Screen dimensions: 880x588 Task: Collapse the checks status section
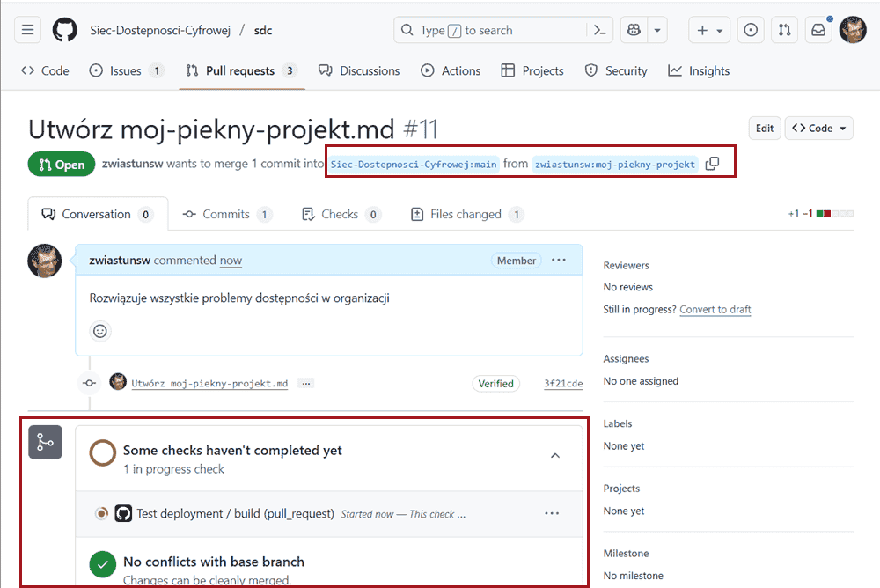point(555,455)
